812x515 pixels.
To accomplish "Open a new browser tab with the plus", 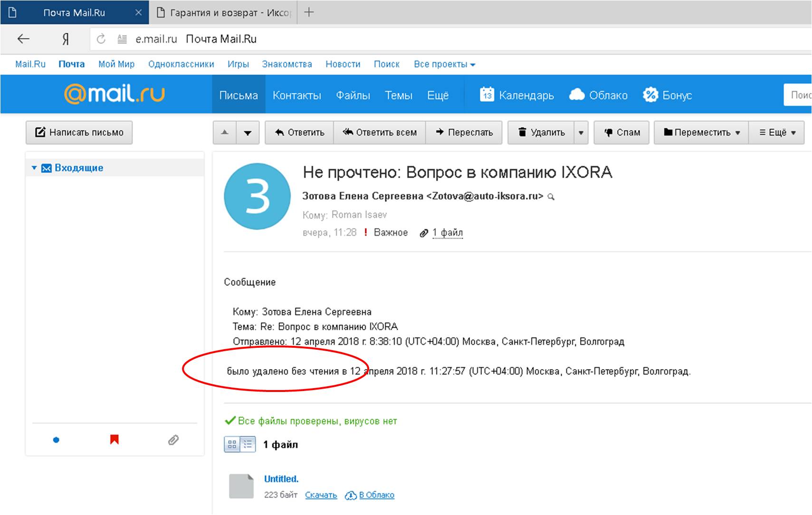I will pyautogui.click(x=309, y=12).
